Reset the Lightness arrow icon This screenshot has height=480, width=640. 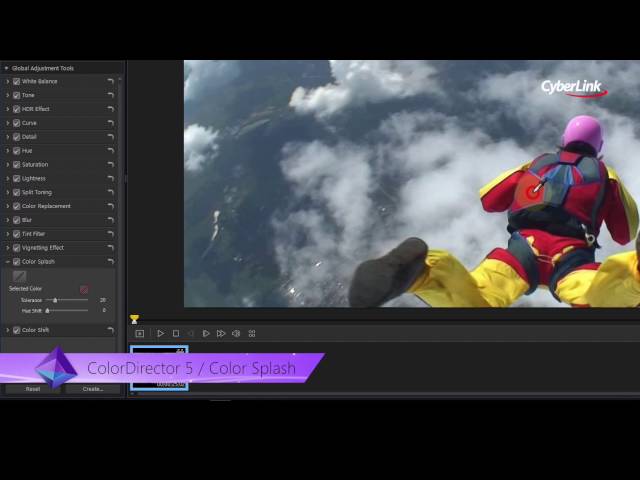[110, 178]
